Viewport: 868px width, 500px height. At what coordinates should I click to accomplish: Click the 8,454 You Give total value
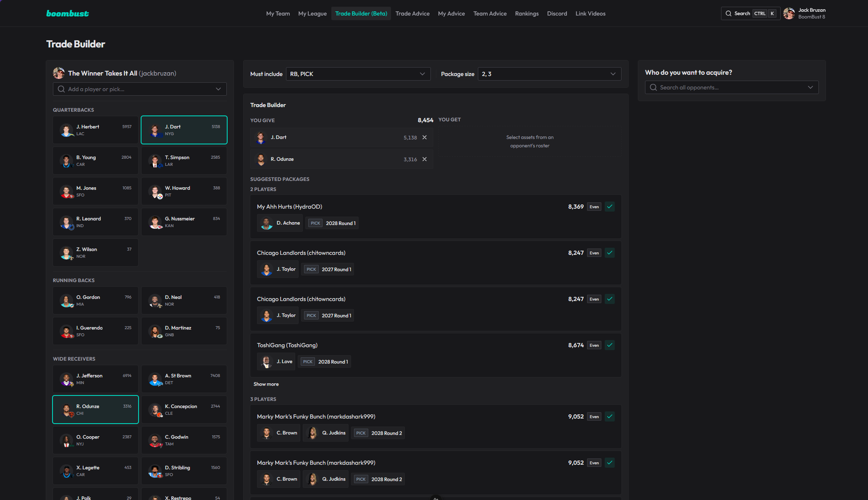click(x=425, y=120)
